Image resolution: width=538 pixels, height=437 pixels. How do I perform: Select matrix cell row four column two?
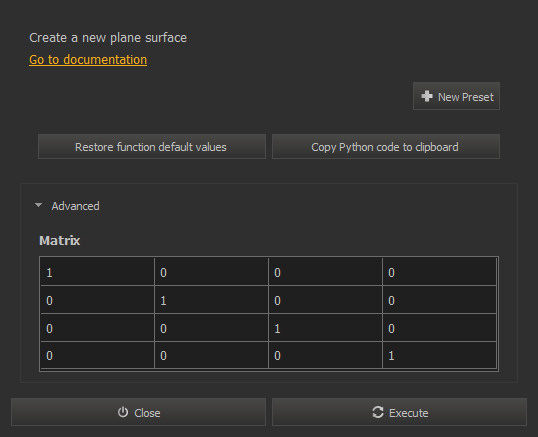(x=211, y=355)
